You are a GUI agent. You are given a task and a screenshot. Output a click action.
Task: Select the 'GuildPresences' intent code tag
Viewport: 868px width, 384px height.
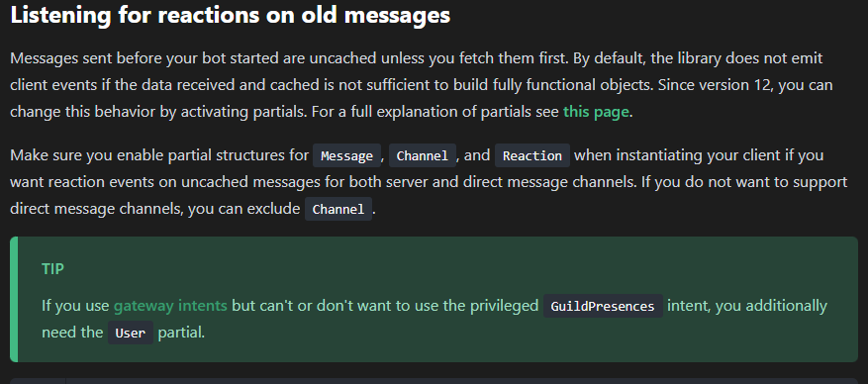(x=603, y=306)
